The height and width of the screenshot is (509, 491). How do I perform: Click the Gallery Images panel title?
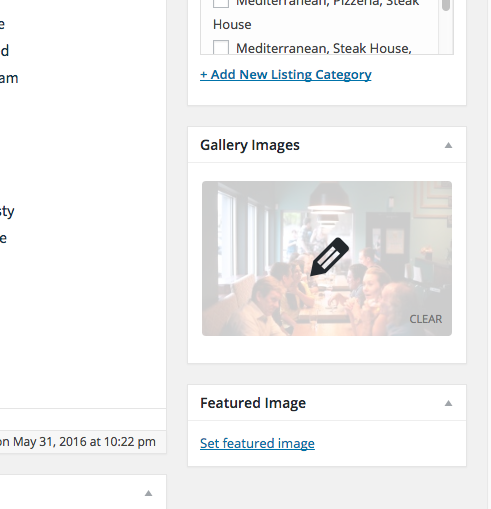250,145
